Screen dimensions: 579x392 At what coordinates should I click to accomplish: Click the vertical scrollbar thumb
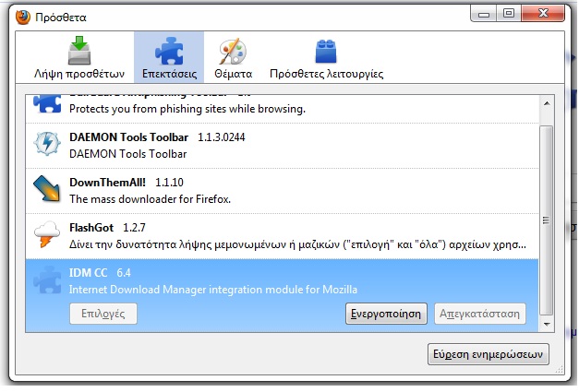[546, 220]
